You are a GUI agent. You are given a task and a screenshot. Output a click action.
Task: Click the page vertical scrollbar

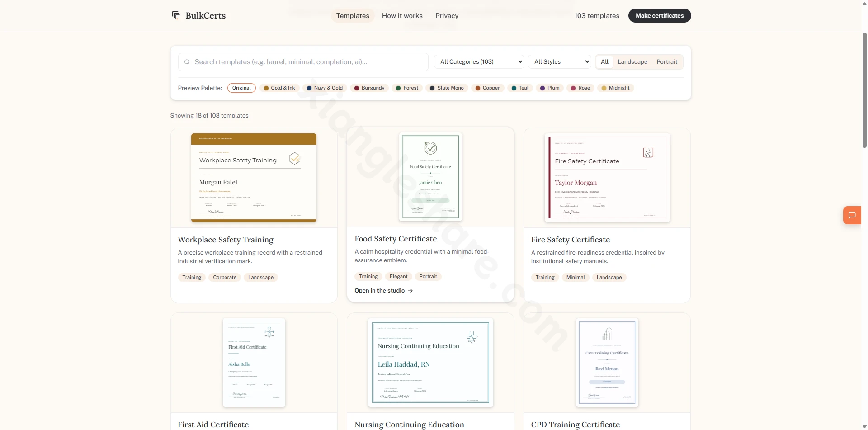coord(864,90)
